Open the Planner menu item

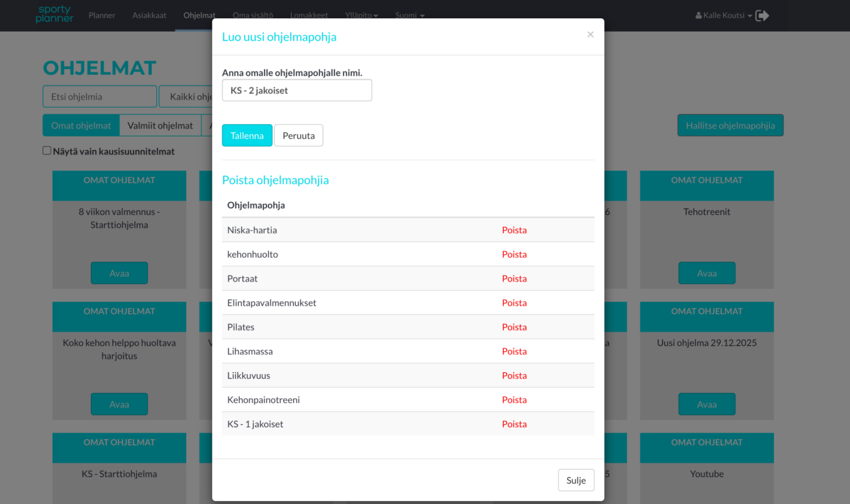click(x=102, y=15)
